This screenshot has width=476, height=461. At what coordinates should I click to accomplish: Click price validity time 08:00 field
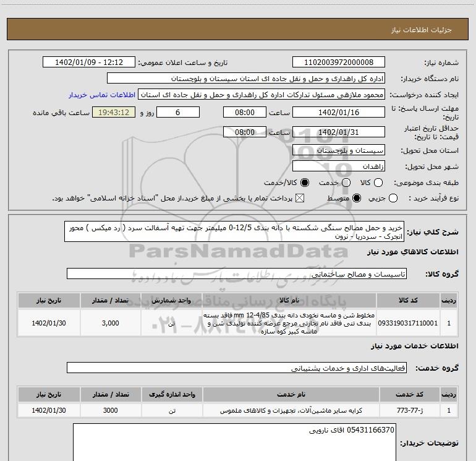pyautogui.click(x=245, y=132)
